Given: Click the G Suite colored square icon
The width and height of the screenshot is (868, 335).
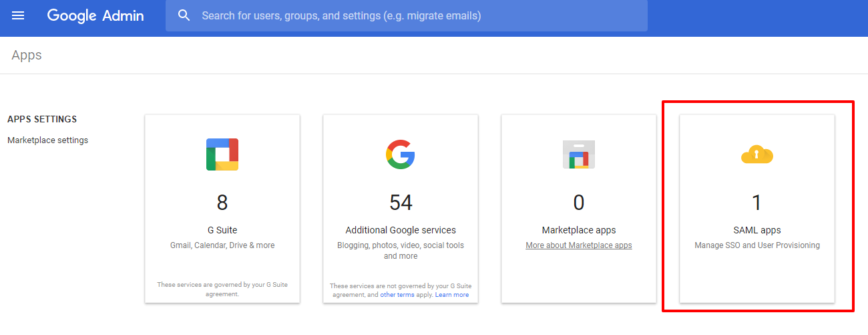Looking at the screenshot, I should pyautogui.click(x=222, y=154).
